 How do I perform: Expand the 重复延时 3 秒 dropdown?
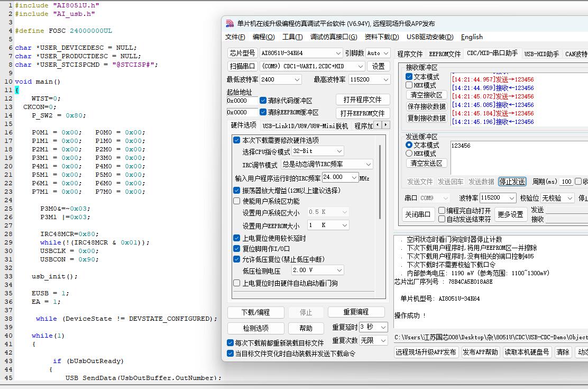(383, 327)
